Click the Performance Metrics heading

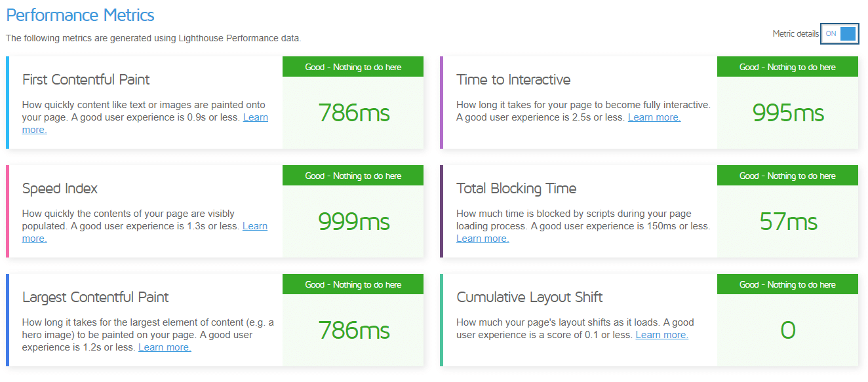click(x=80, y=14)
